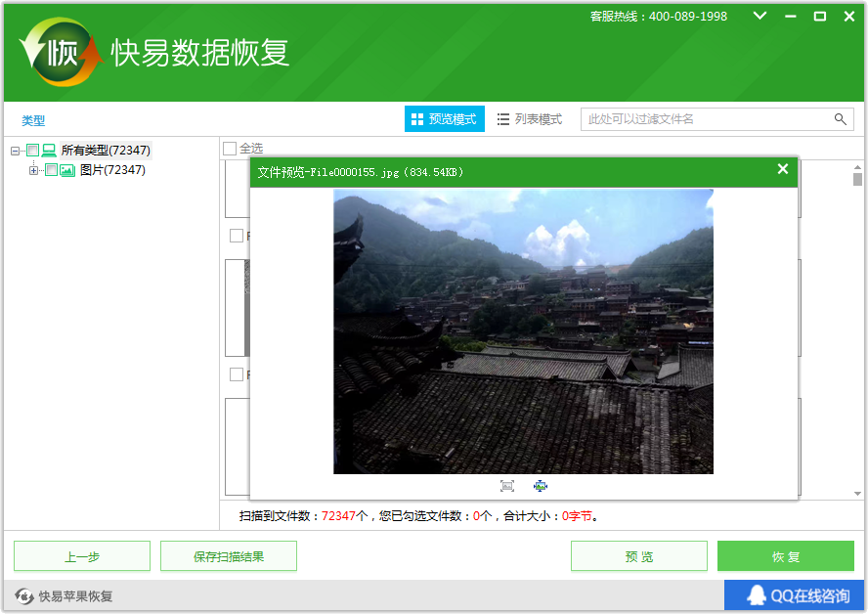Click the 恢复 recover button
868x614 pixels.
(x=786, y=556)
